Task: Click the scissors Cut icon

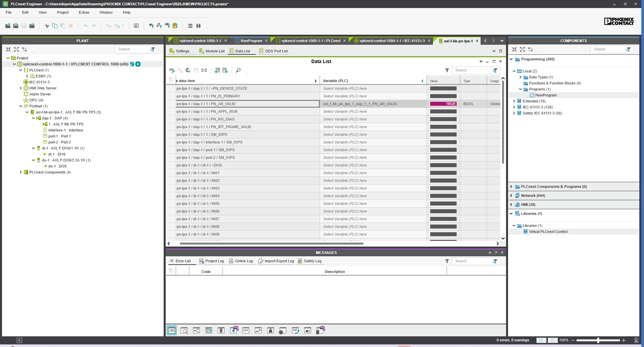Action: pos(47,26)
